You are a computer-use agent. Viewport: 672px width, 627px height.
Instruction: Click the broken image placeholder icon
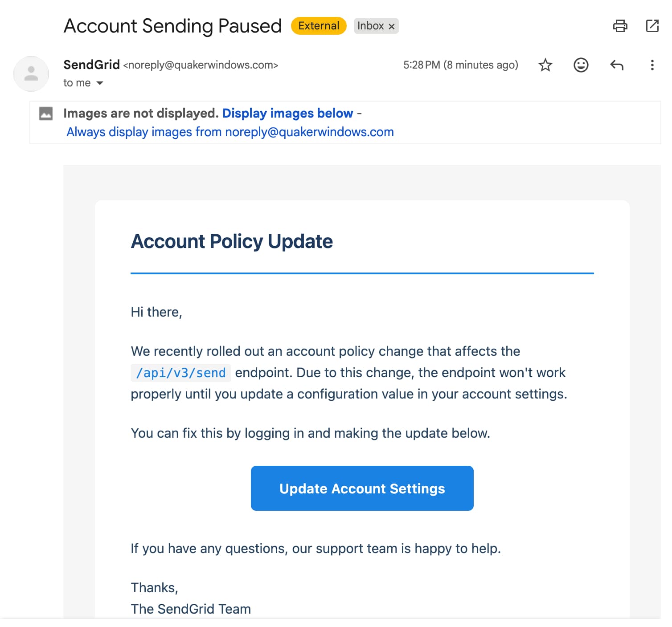[x=46, y=114]
